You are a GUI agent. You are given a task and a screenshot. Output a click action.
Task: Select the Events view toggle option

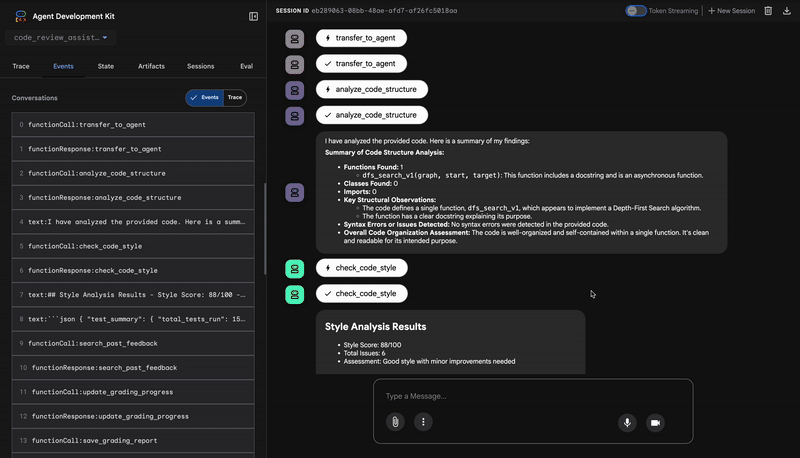coord(204,98)
